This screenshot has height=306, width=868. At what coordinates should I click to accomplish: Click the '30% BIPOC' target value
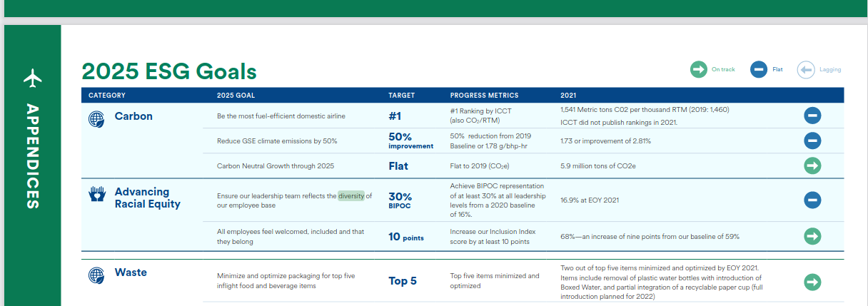tap(400, 200)
